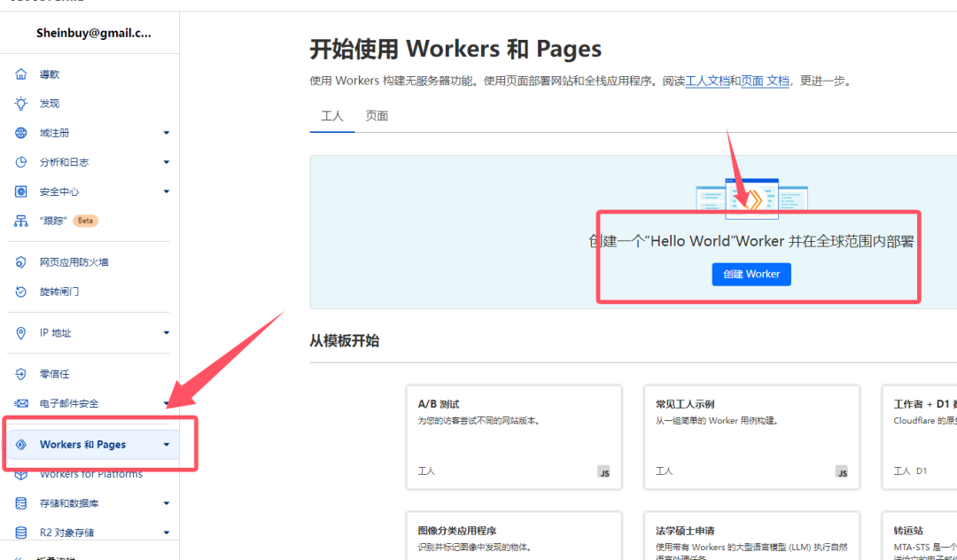Open 发现 in the sidebar
The width and height of the screenshot is (957, 560).
click(x=50, y=104)
